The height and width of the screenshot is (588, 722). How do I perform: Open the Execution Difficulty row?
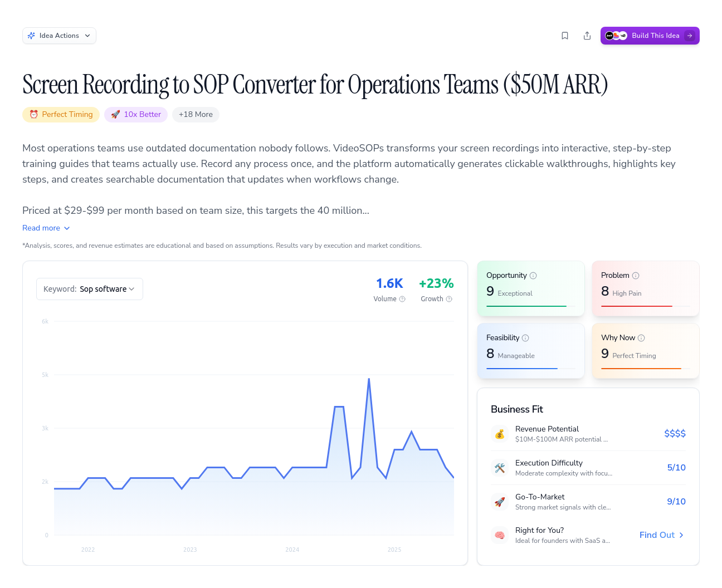(x=588, y=468)
